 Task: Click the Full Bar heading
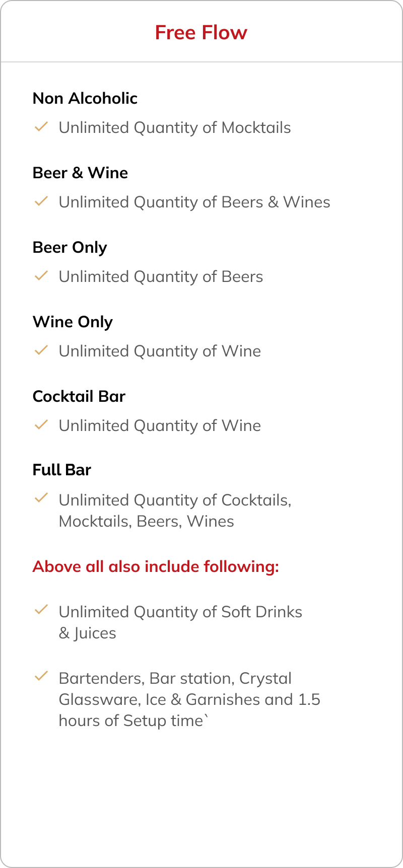(x=62, y=470)
